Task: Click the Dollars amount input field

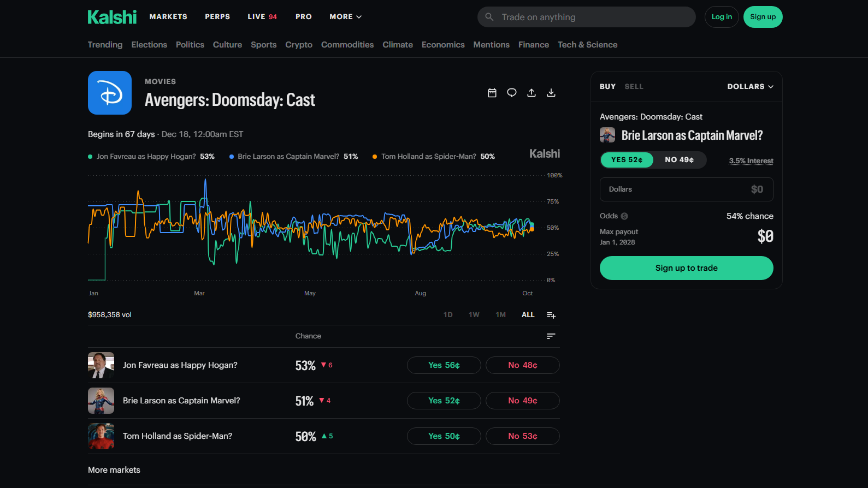Action: point(687,189)
